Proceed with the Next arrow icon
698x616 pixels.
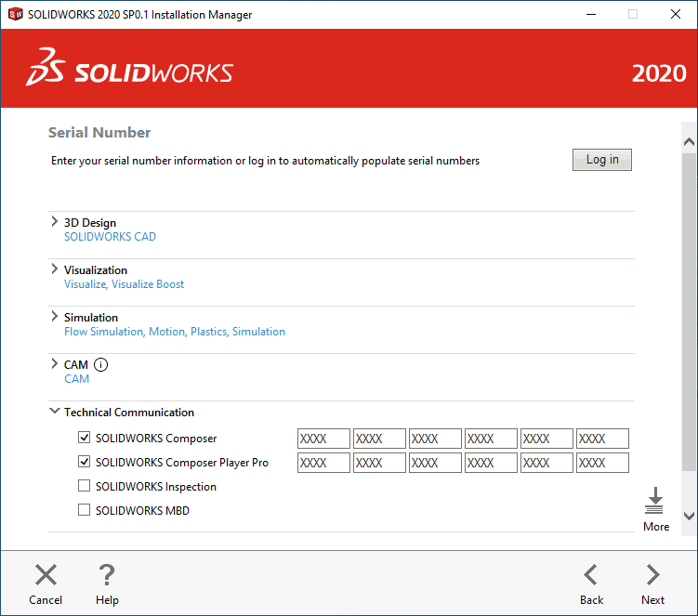(652, 575)
